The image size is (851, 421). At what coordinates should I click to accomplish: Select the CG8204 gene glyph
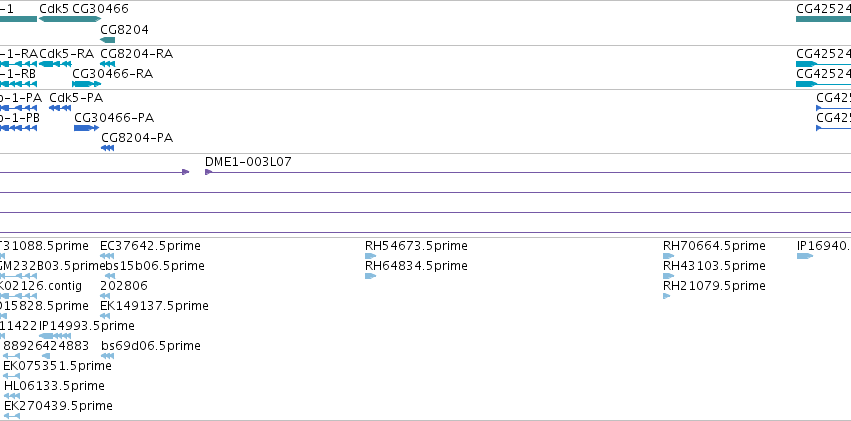(x=107, y=40)
